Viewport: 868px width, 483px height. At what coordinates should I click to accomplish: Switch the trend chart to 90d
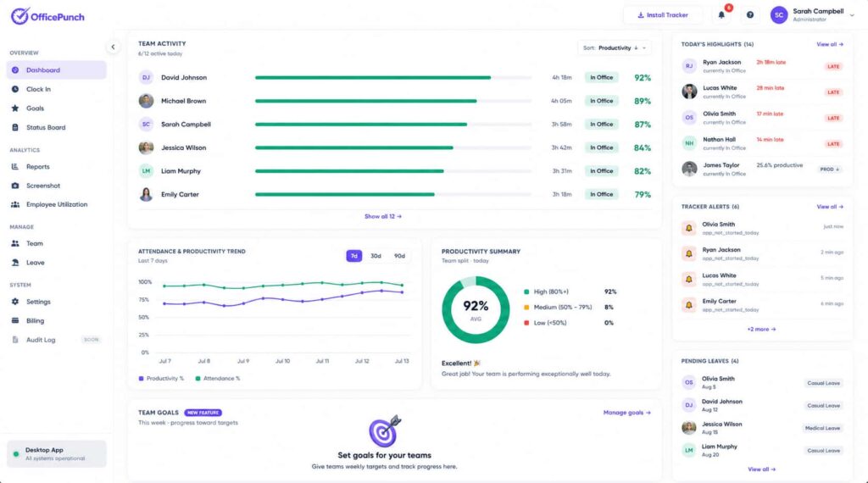[399, 256]
